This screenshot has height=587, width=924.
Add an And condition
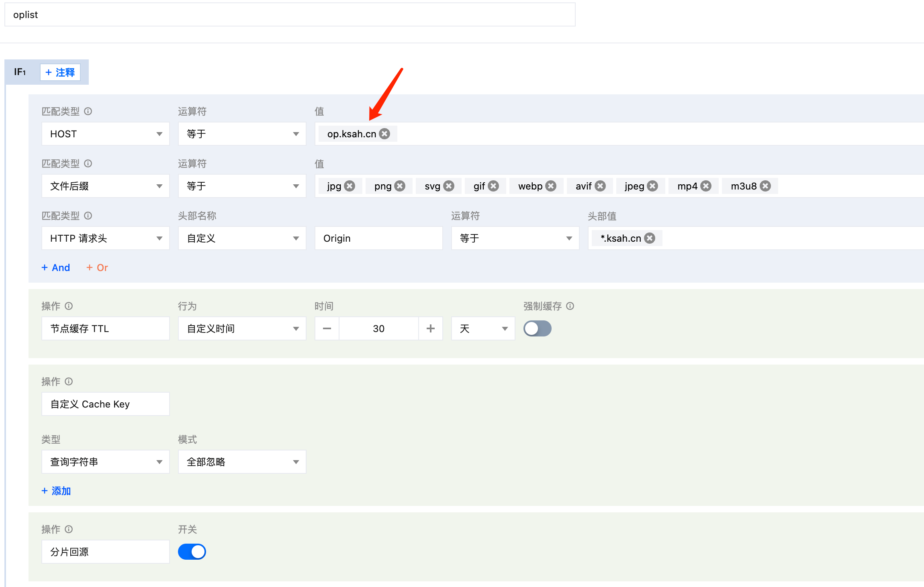(x=56, y=267)
